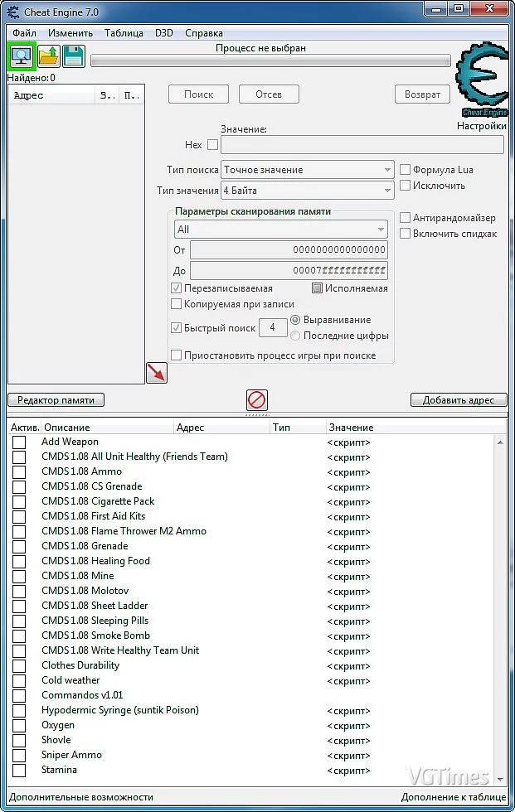This screenshot has width=515, height=812.
Task: Click the Значение input field
Action: 362,144
